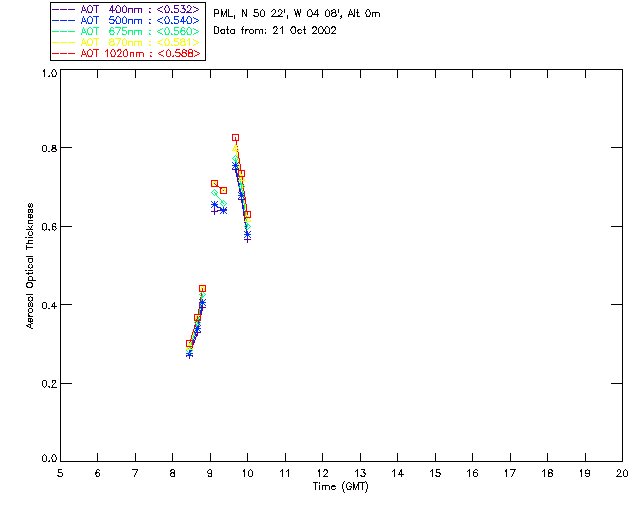Click the y-axis value 0.6
Viewport: 640px width, 512px height.
coord(49,227)
